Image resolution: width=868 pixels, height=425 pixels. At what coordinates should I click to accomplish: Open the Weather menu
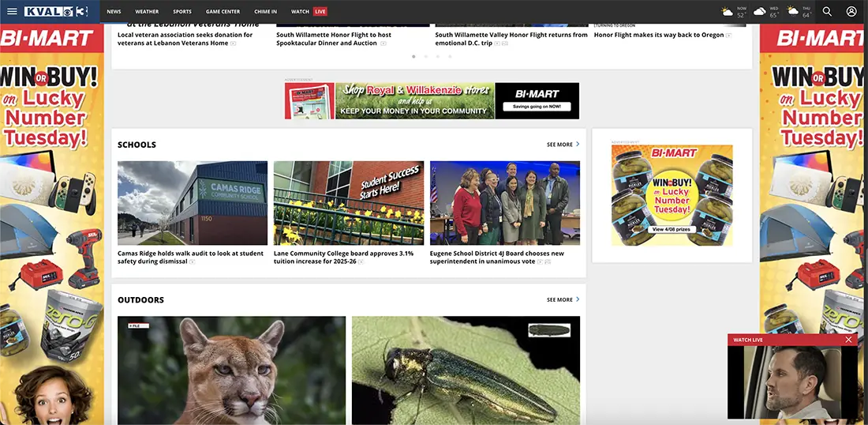[147, 11]
